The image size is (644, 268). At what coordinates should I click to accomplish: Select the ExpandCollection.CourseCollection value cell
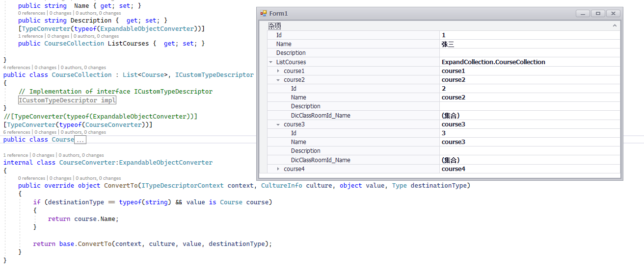pyautogui.click(x=529, y=62)
